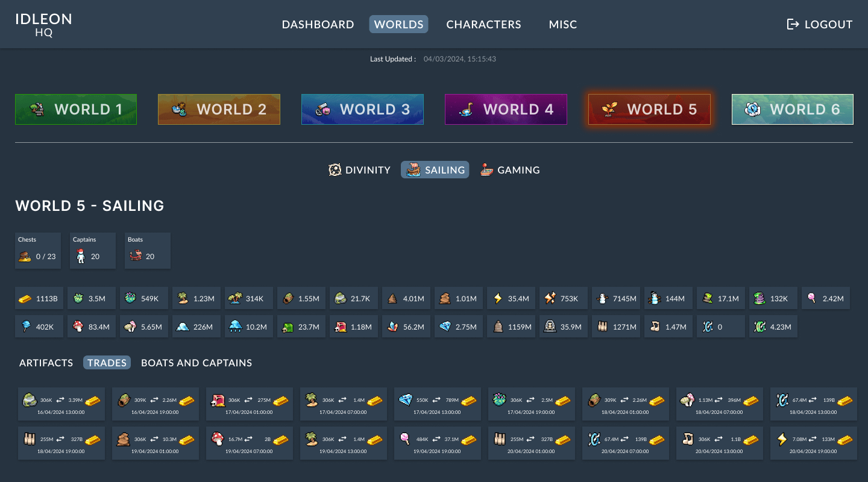Click the lightning bolt loot icon showing 35.4M
868x482 pixels.
[497, 298]
